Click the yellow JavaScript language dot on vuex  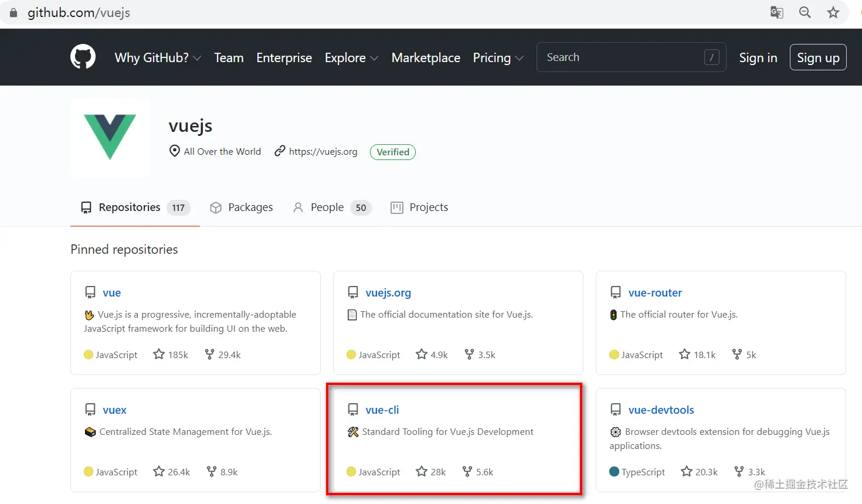pos(89,472)
